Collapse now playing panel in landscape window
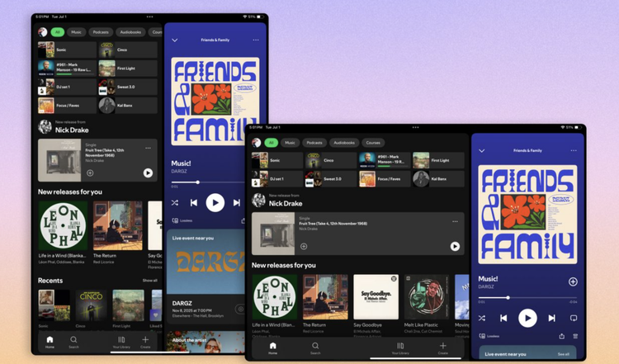Screen dimensions: 619x364 click(x=482, y=151)
